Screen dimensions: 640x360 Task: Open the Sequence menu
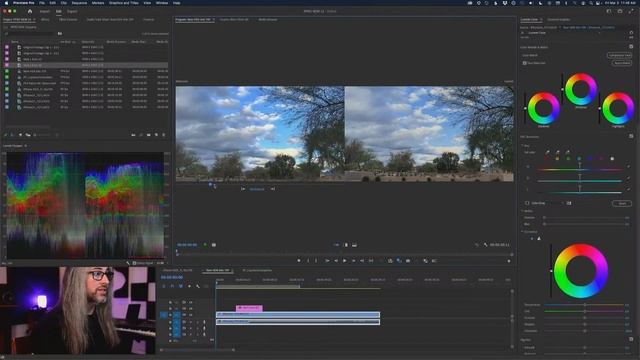tap(79, 3)
